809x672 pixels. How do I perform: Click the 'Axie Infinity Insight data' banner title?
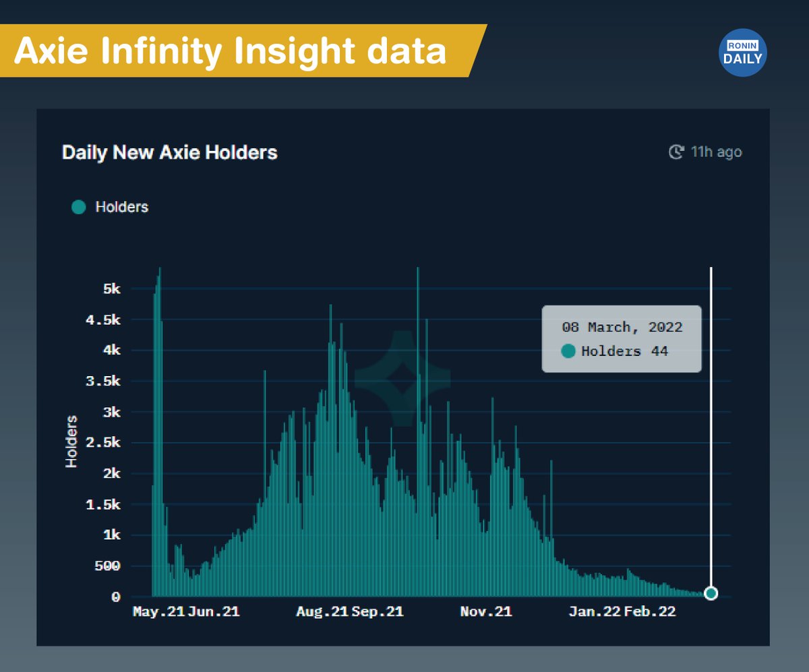[230, 52]
